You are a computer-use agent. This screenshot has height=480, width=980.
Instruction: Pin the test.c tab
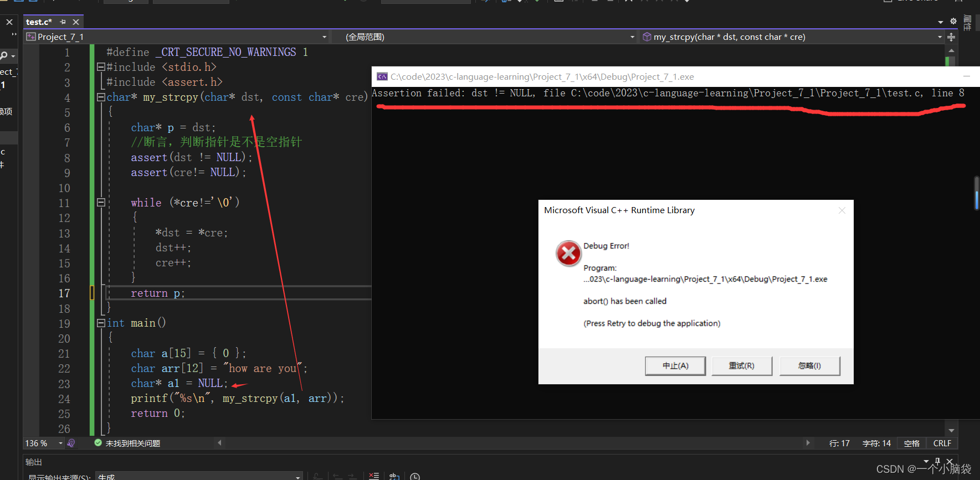click(63, 22)
